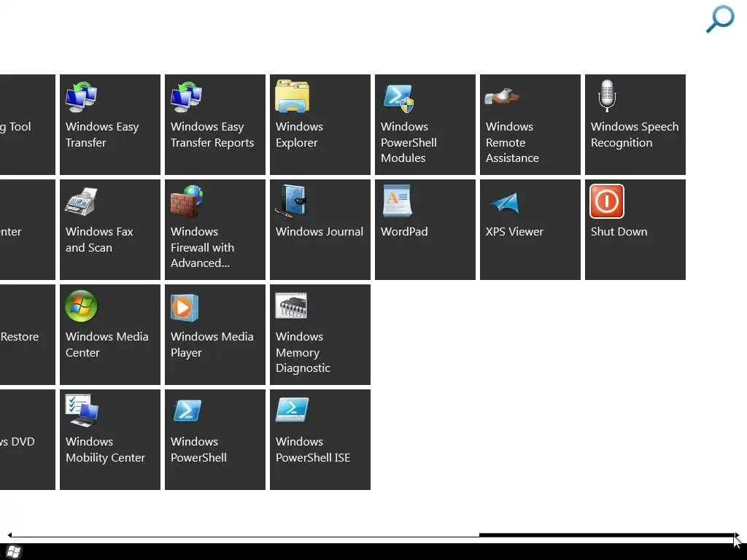747x560 pixels.
Task: Open the search magnifier icon
Action: tap(720, 19)
